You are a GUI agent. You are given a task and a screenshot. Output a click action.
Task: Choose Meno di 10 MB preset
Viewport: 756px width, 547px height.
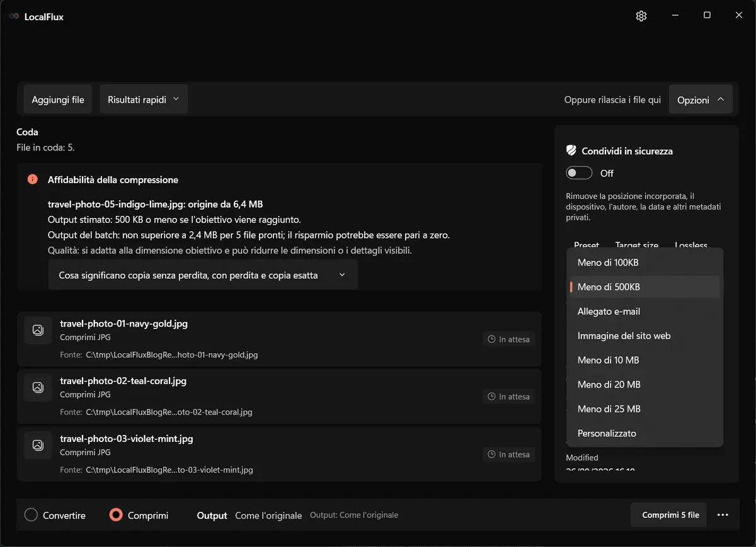point(644,360)
